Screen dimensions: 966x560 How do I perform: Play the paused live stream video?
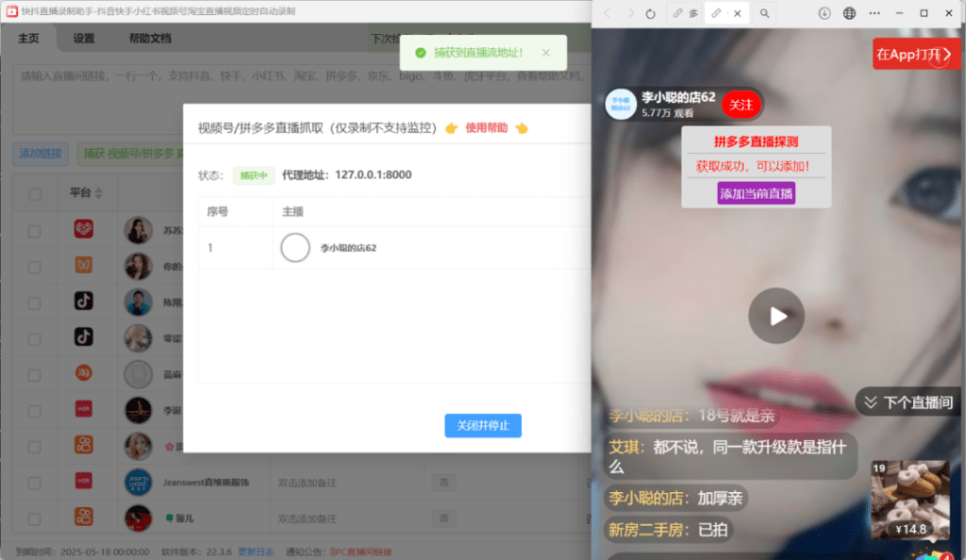776,316
